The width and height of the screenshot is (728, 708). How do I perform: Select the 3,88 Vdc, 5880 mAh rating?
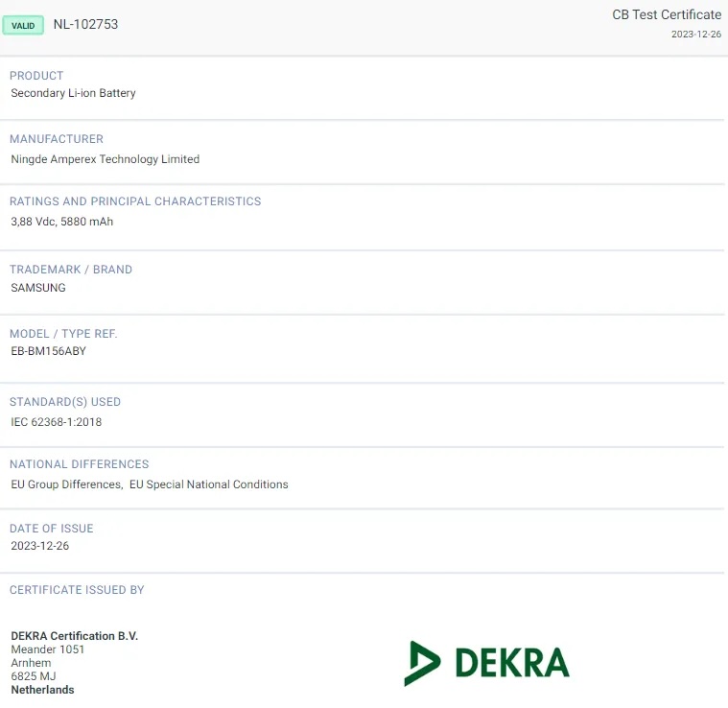point(61,222)
